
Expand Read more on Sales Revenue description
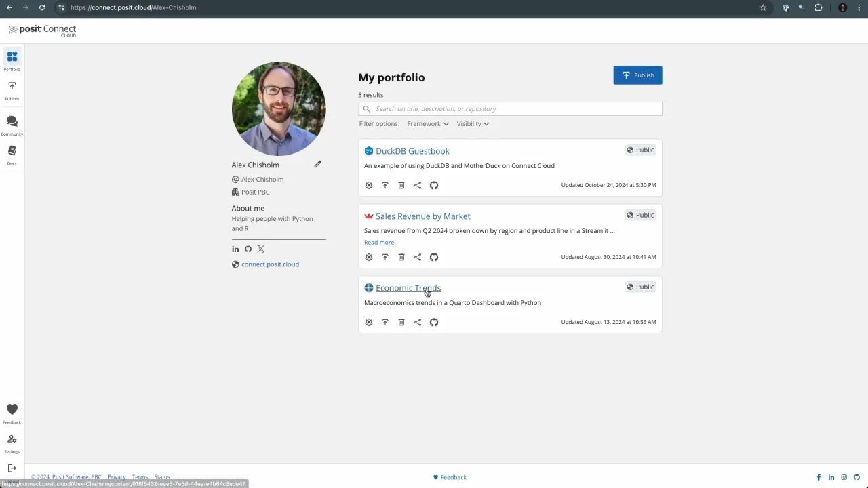tap(379, 243)
